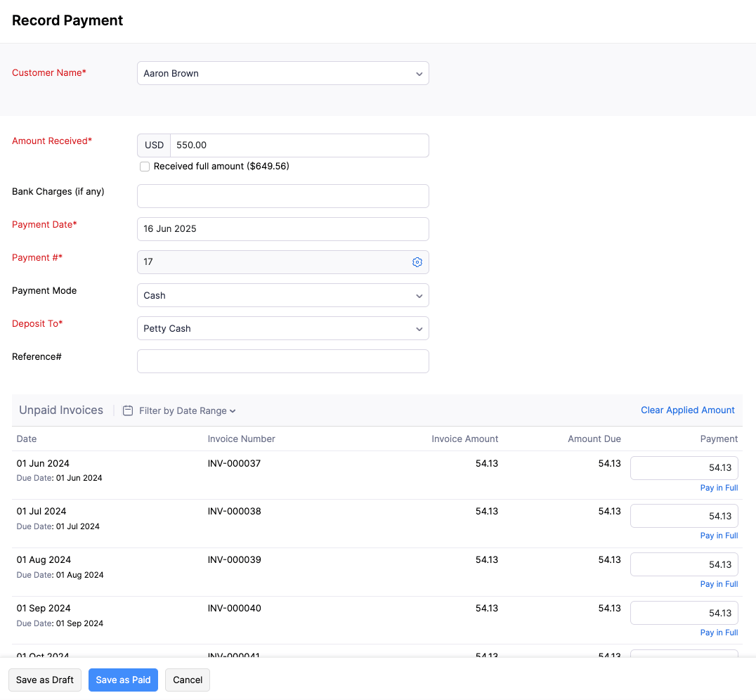The width and height of the screenshot is (756, 700).
Task: Open Payment Number settings via gear icon
Action: click(417, 261)
